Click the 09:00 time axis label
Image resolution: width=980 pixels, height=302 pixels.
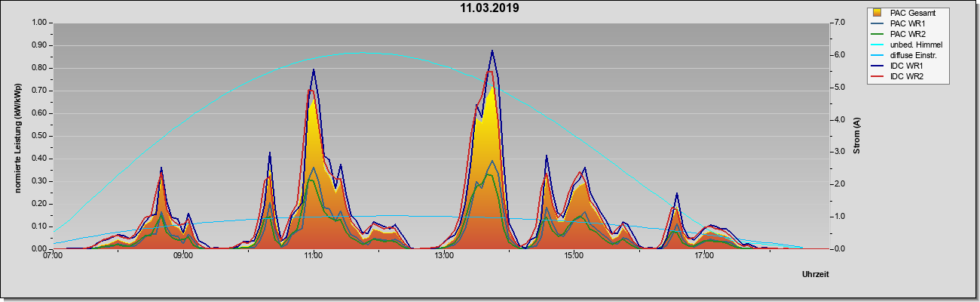pyautogui.click(x=183, y=257)
